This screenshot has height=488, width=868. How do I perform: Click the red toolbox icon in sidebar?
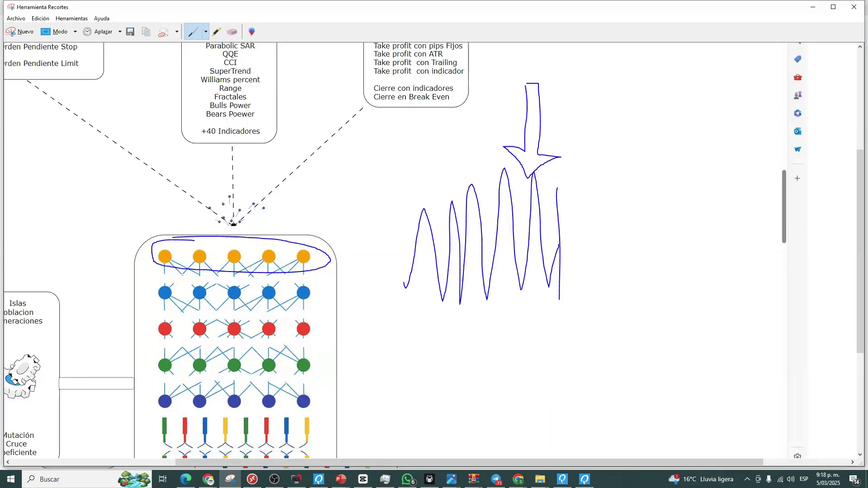tap(797, 77)
